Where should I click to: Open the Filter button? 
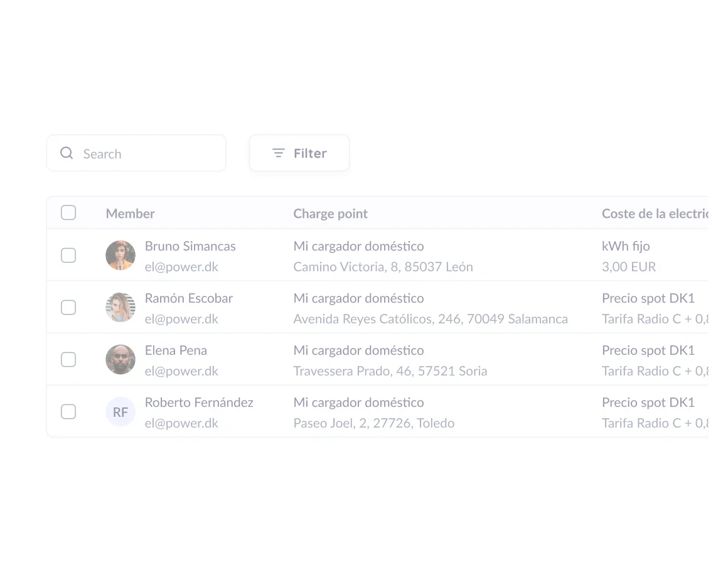coord(299,153)
